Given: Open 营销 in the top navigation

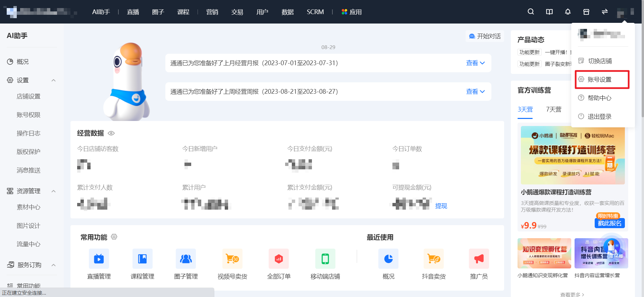Looking at the screenshot, I should (212, 12).
